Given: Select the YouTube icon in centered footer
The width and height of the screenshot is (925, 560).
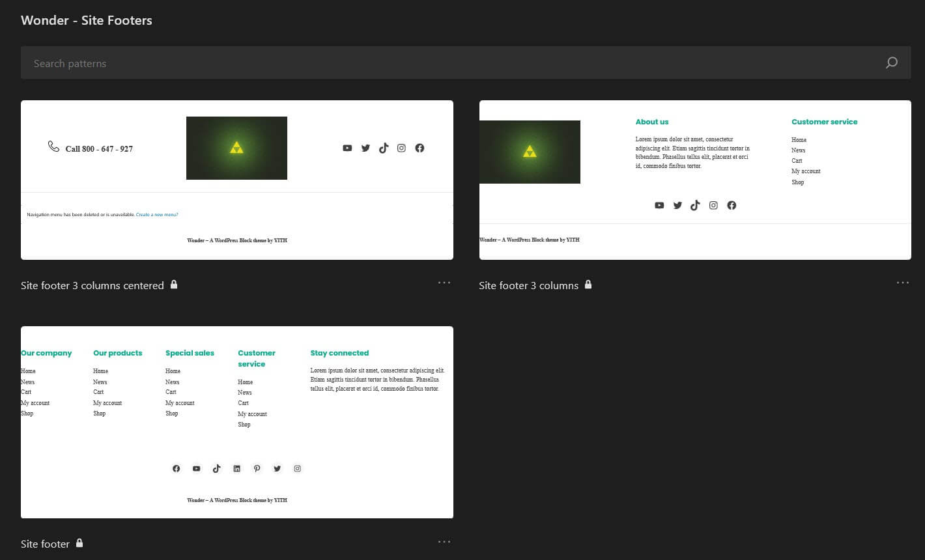Looking at the screenshot, I should point(347,148).
